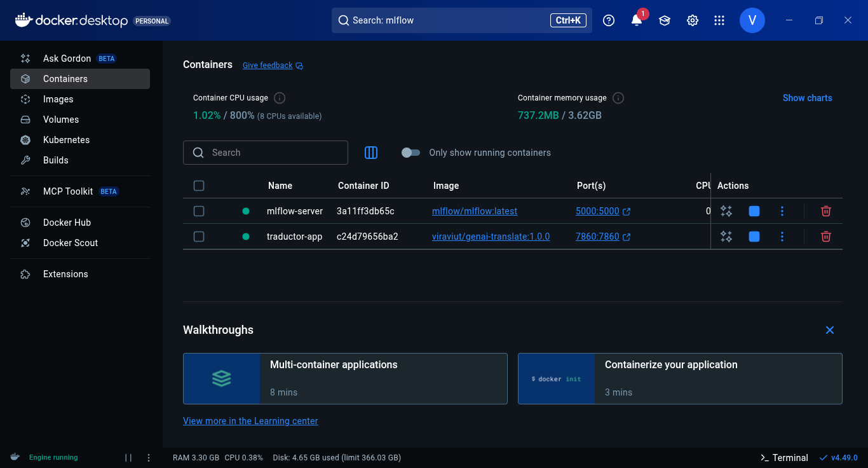Toggle Only show running containers switch
The width and height of the screenshot is (868, 468).
411,153
